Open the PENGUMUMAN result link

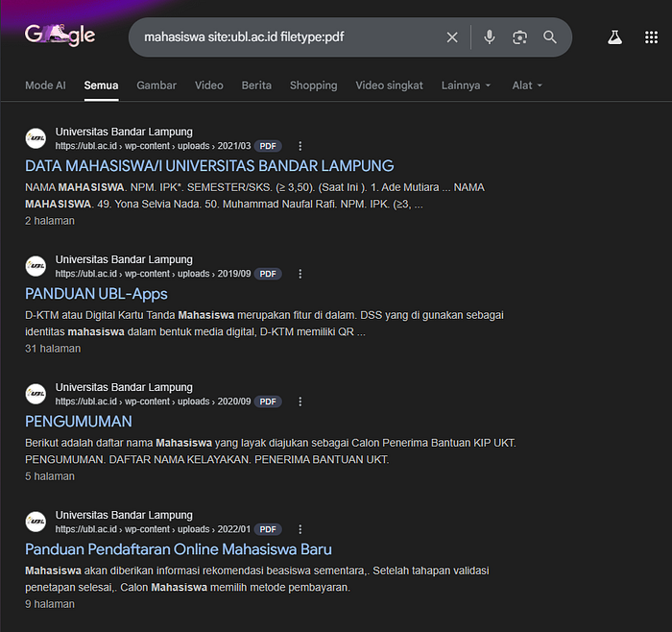[x=79, y=422]
